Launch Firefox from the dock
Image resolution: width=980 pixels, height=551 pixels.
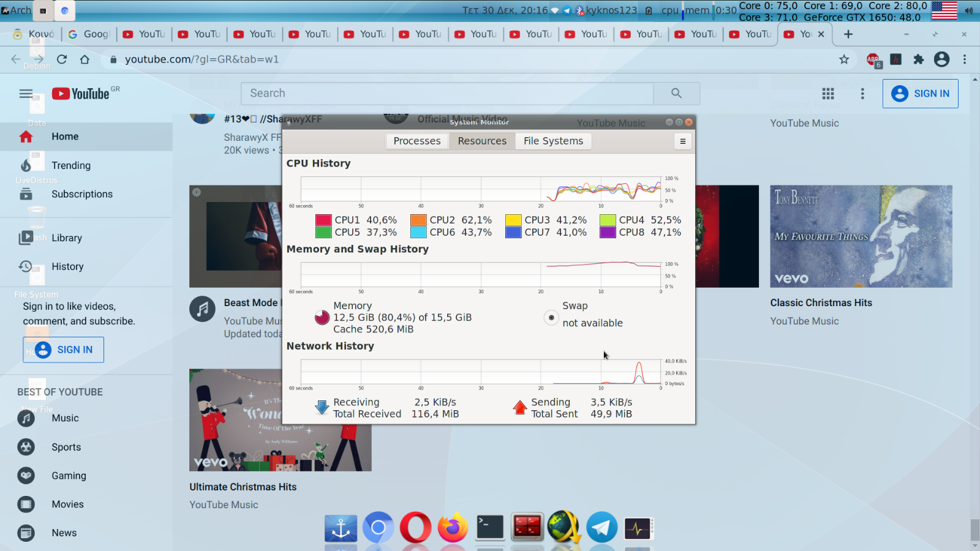[453, 527]
